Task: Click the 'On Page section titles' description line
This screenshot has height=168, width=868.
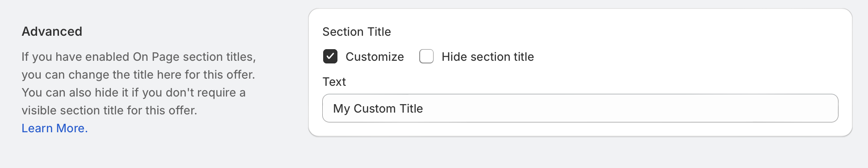Action: [x=139, y=57]
